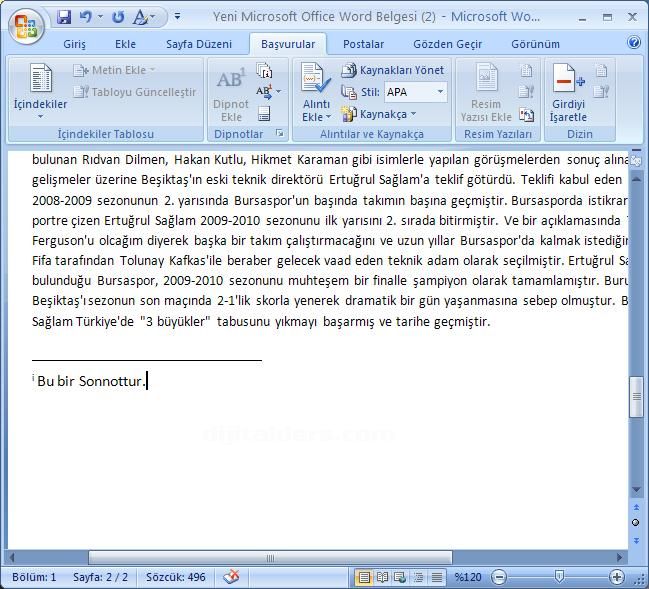Image resolution: width=649 pixels, height=589 pixels.
Task: Switch to Outline view
Action: (x=418, y=577)
